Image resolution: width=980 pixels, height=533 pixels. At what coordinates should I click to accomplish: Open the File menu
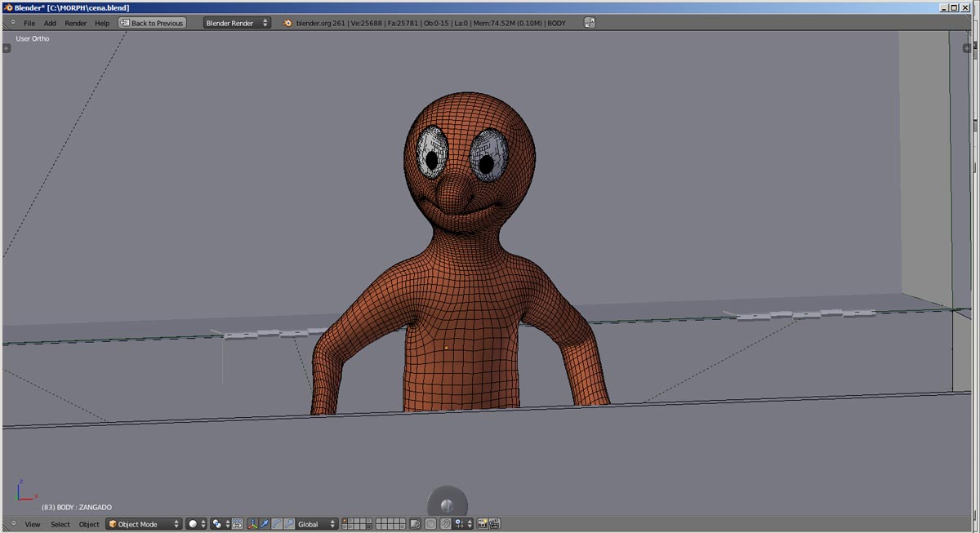29,23
